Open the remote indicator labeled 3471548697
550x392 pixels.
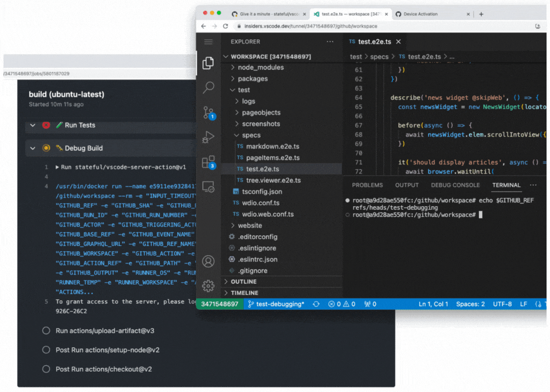tap(219, 304)
